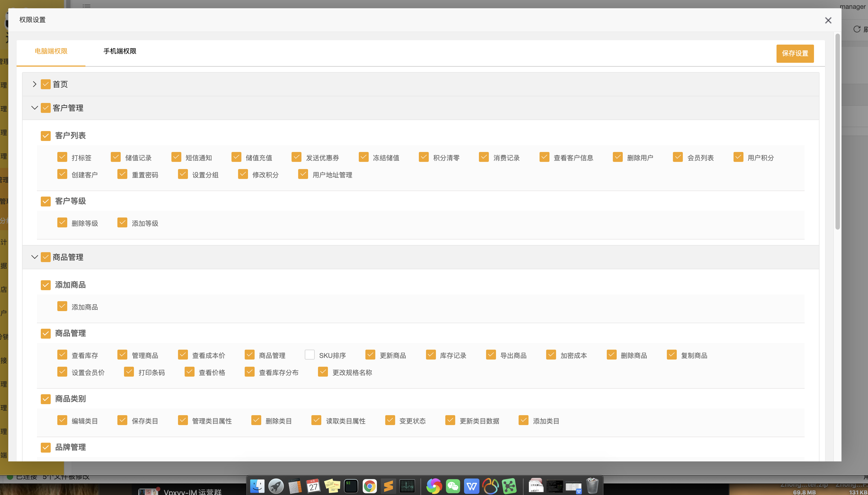Uncheck the 删除用户 permission
Screen dimensions: 868x495
click(618, 157)
